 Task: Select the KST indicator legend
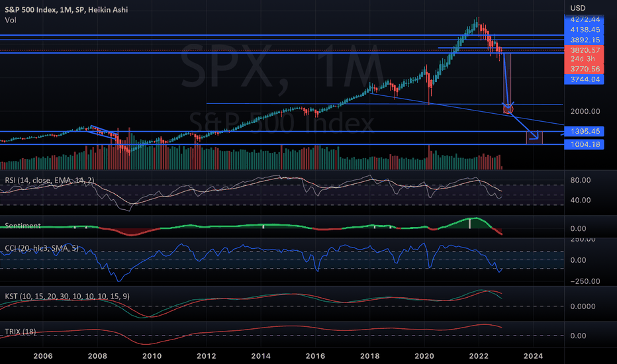click(x=67, y=296)
